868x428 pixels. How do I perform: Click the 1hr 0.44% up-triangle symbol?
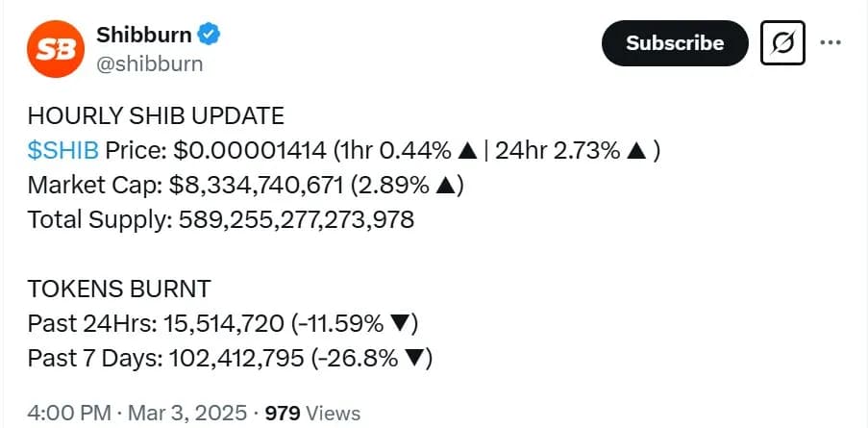pyautogui.click(x=468, y=151)
